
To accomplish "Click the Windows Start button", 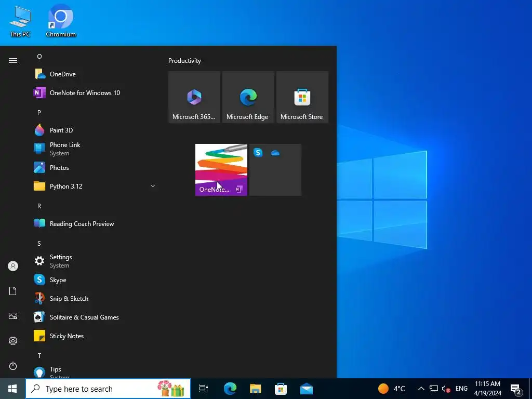I will click(12, 389).
